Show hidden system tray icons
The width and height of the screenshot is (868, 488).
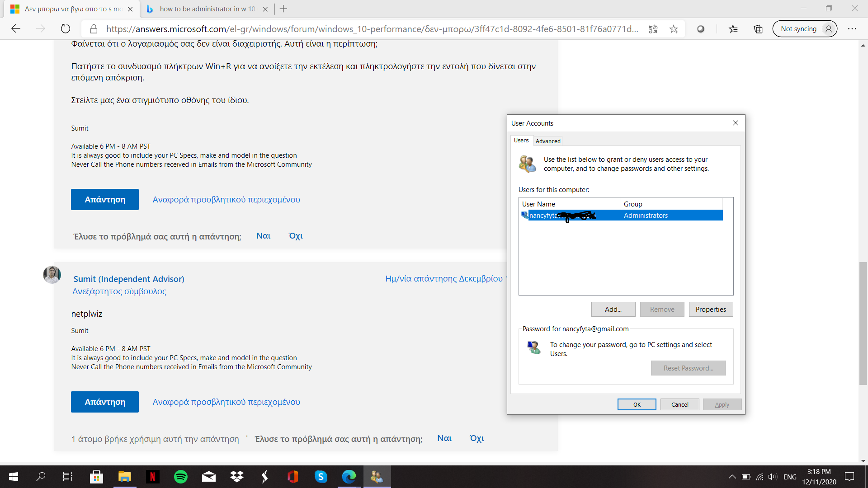732,477
